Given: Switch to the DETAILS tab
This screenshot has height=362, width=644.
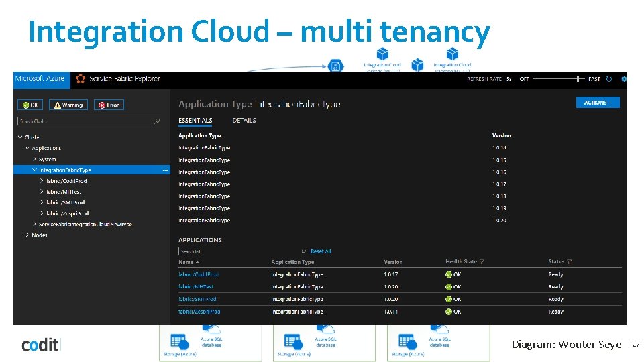Looking at the screenshot, I should [x=244, y=120].
